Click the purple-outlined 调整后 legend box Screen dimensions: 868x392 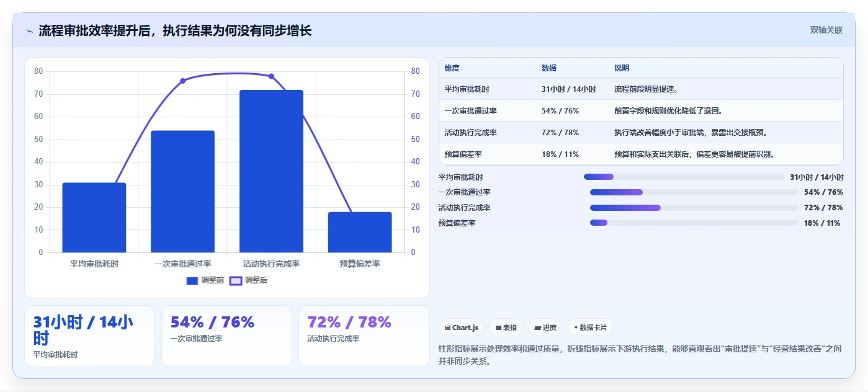(x=236, y=281)
